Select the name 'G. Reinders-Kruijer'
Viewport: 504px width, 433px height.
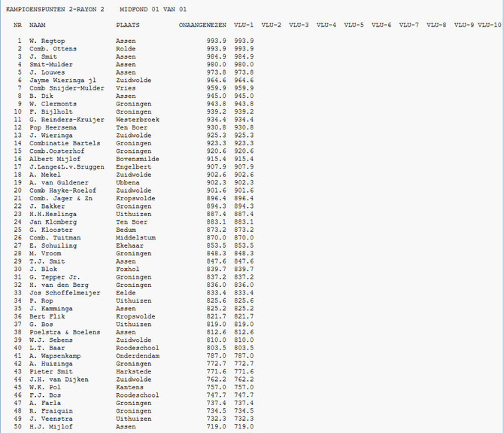67,120
